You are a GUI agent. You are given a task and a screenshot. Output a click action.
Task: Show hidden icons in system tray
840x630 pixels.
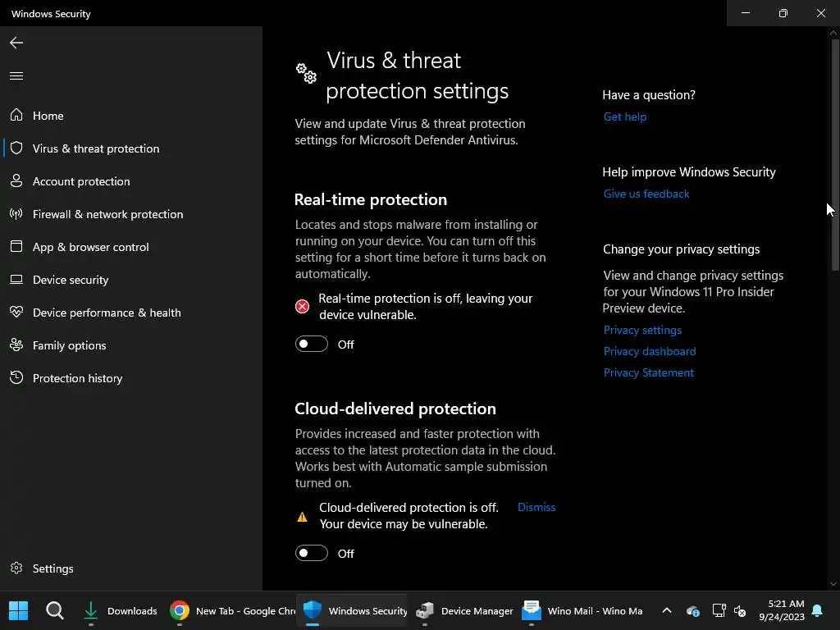tap(667, 610)
